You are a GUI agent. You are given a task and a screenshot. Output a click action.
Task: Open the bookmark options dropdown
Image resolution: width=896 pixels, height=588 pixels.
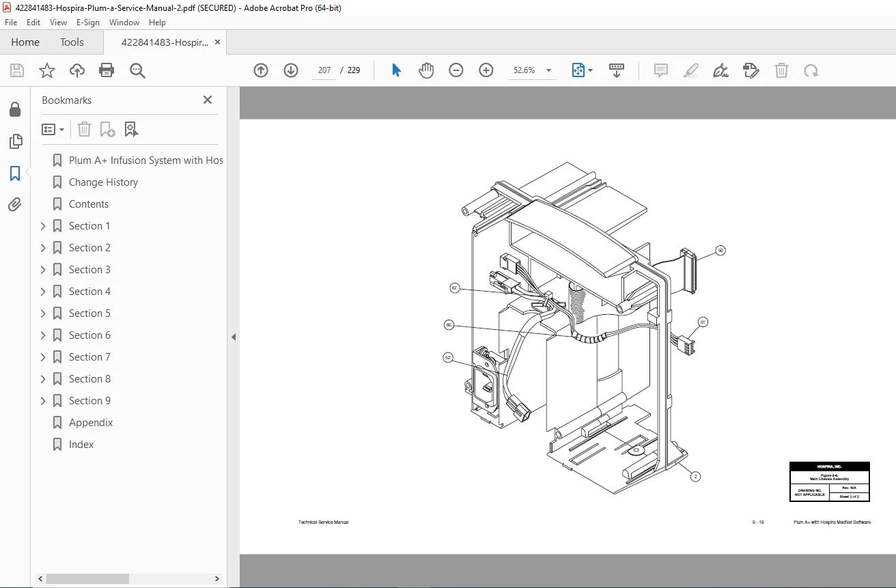53,129
